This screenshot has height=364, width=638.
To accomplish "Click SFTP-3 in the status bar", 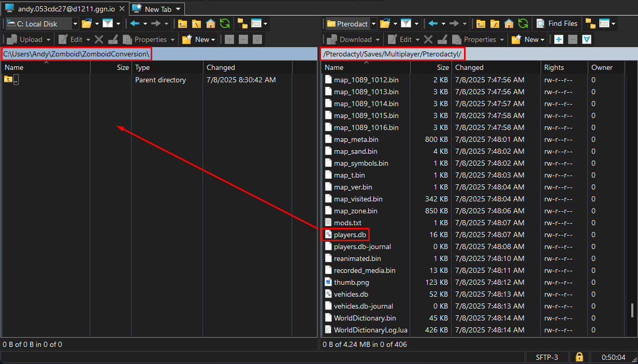I will pyautogui.click(x=547, y=357).
